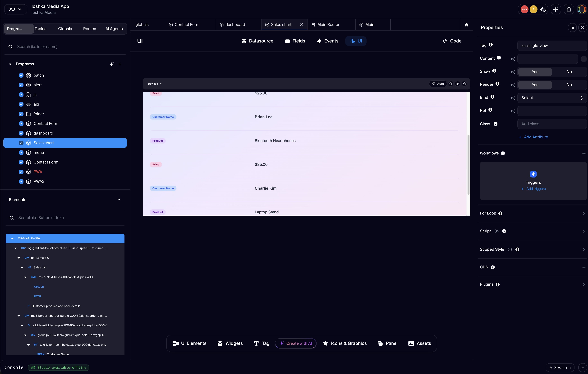
Task: Open the Datasource tab
Action: [x=257, y=41]
